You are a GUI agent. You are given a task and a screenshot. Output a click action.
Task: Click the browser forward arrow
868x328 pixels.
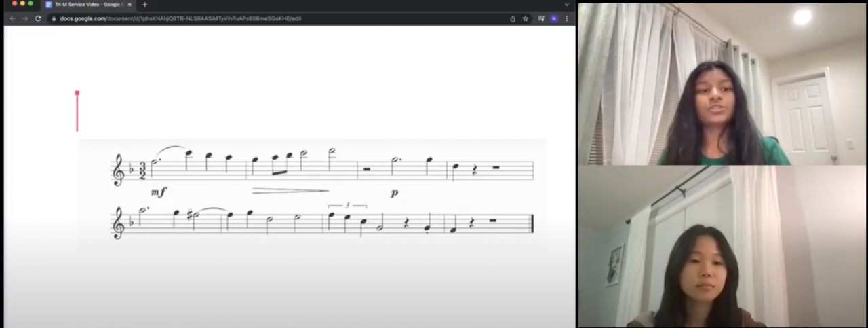tap(25, 18)
